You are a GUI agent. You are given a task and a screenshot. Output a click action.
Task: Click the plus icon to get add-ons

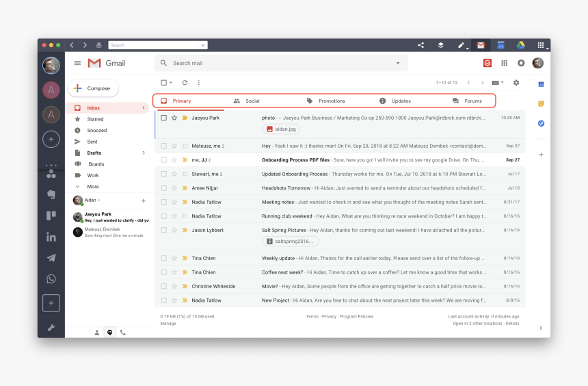541,154
